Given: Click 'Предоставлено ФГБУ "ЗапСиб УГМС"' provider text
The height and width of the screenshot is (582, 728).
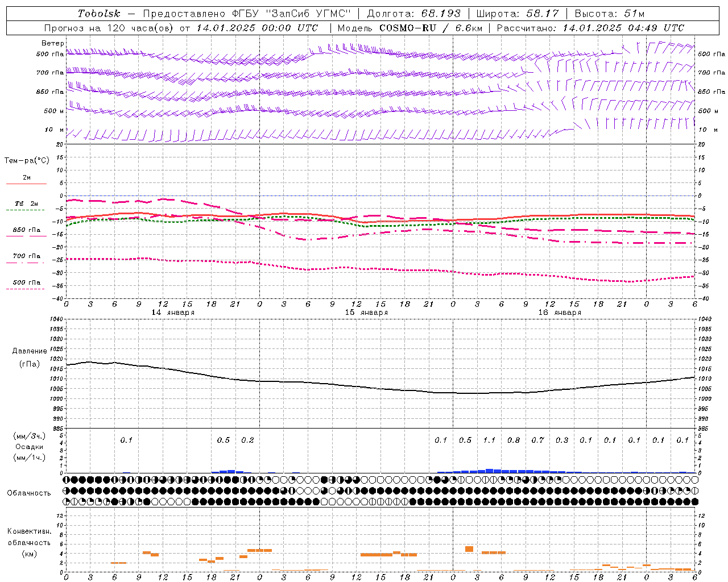Looking at the screenshot, I should click(247, 14).
